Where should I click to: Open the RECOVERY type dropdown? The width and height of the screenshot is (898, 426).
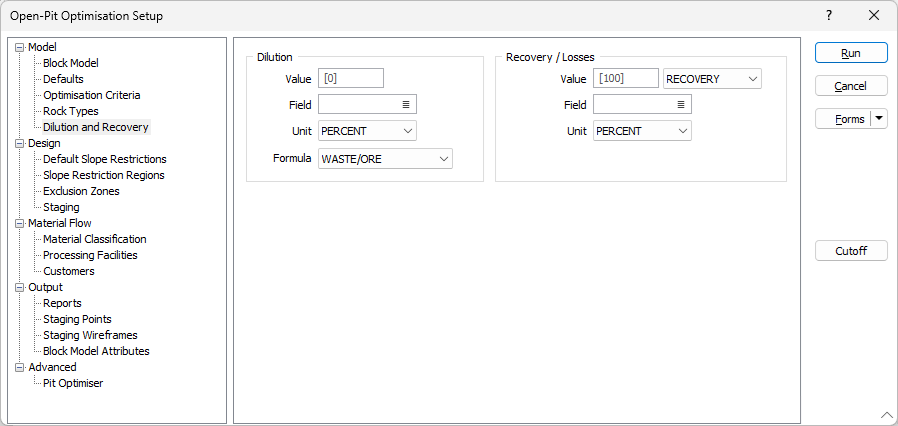(712, 79)
